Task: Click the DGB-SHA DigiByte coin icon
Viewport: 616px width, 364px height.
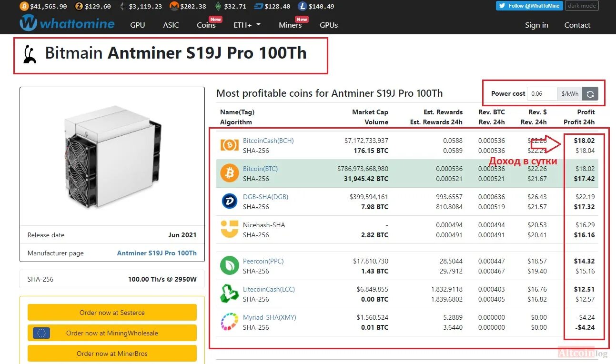Action: click(x=229, y=202)
